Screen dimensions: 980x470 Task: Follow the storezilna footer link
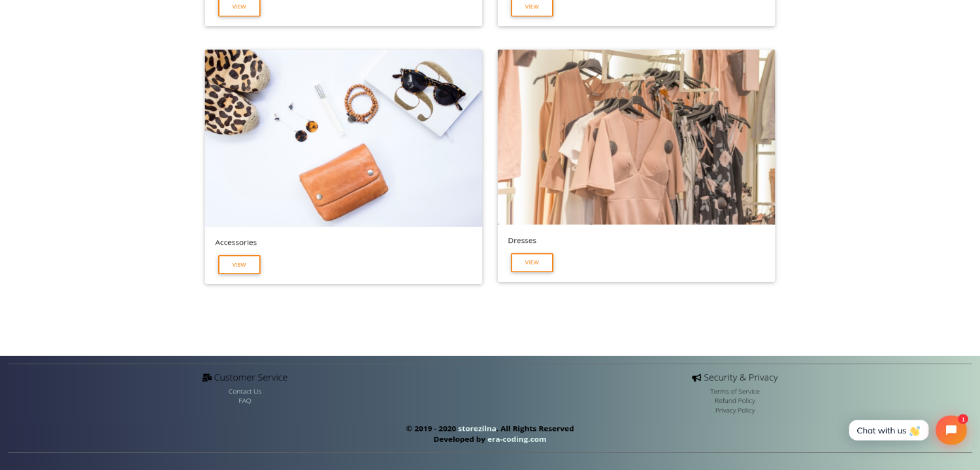[x=477, y=429]
